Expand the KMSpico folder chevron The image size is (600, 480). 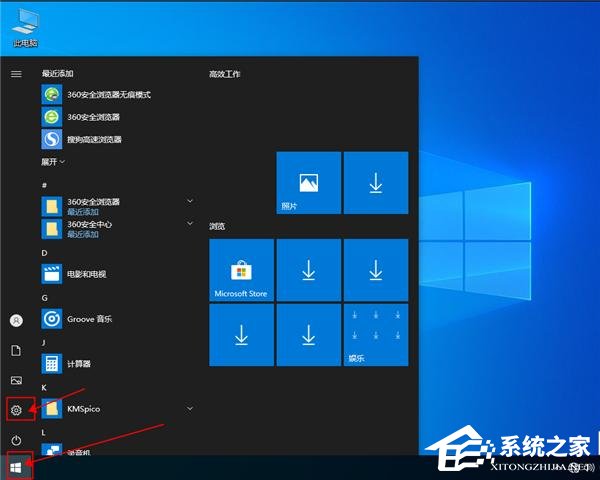click(190, 408)
